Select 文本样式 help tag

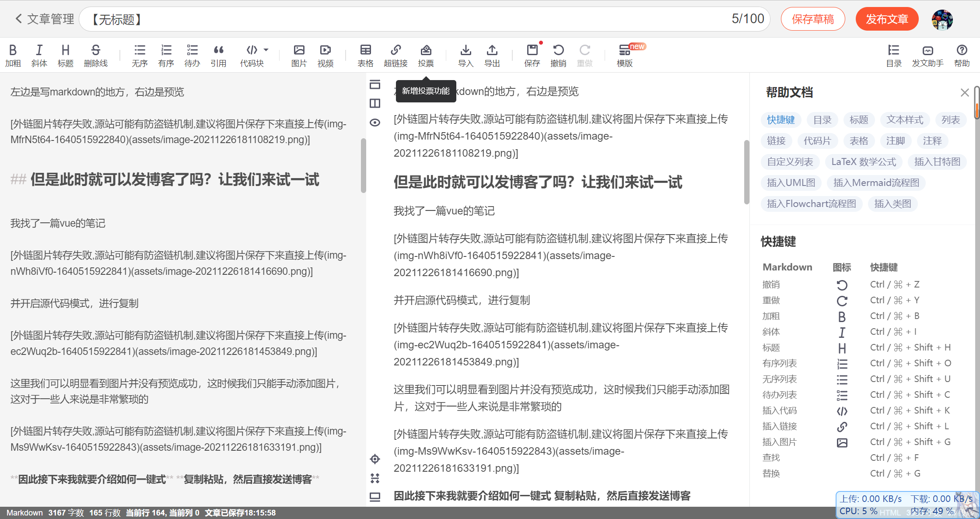905,120
